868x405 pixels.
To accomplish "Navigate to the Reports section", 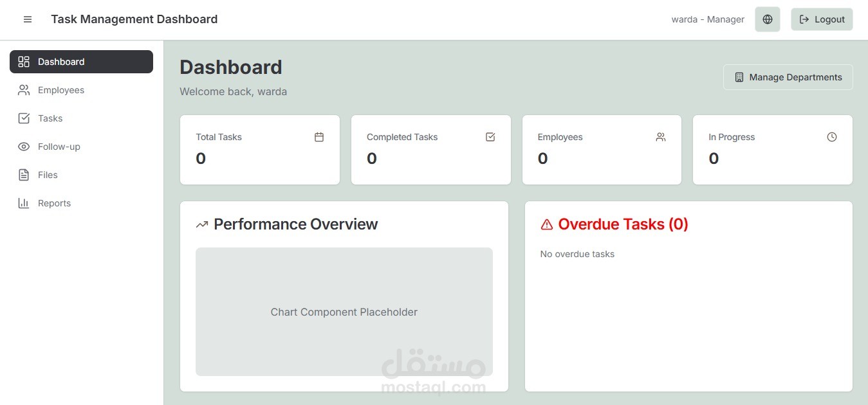I will click(x=54, y=203).
